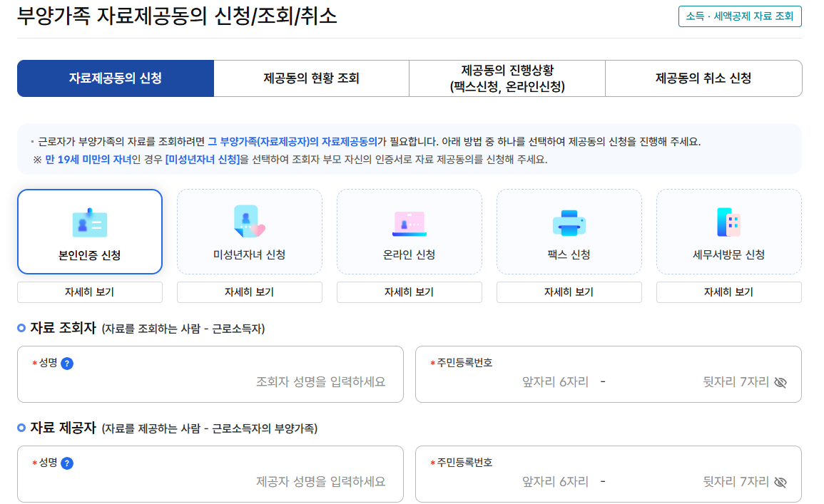
Task: Click 자세히 보기 under 세무서방문 신청
Action: 729,292
